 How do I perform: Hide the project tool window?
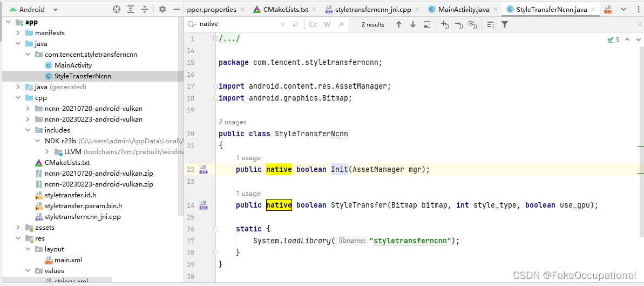(x=176, y=10)
